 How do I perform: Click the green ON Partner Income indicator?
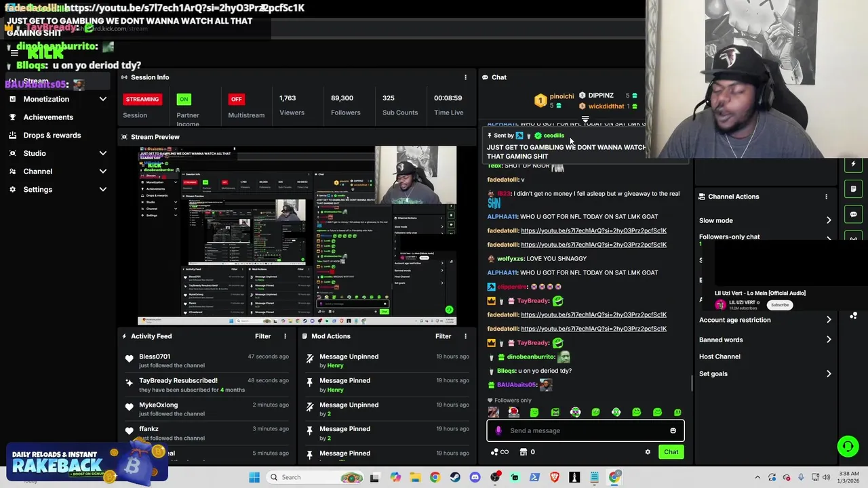184,99
